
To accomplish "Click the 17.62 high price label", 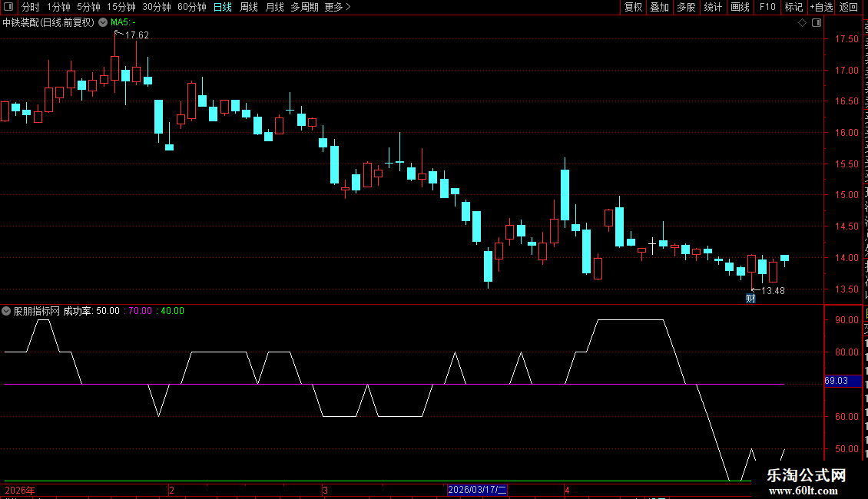I will coord(137,35).
